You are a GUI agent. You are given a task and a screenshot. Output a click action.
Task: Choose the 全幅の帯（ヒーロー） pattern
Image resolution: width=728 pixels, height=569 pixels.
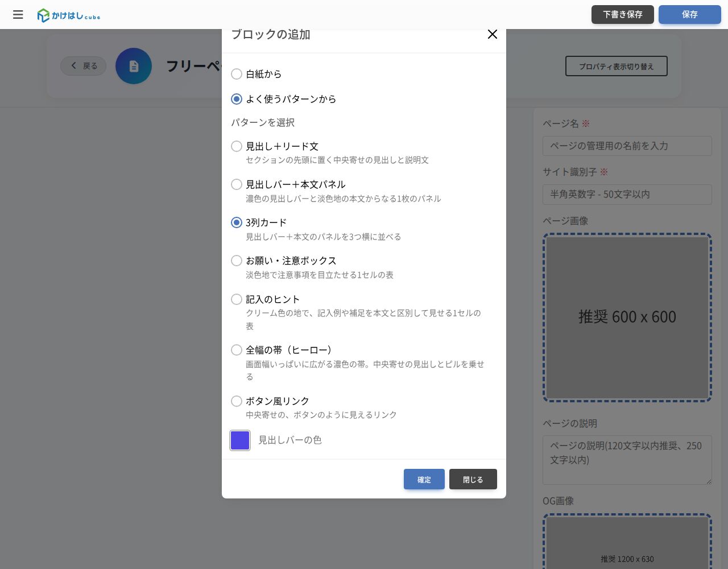click(237, 350)
